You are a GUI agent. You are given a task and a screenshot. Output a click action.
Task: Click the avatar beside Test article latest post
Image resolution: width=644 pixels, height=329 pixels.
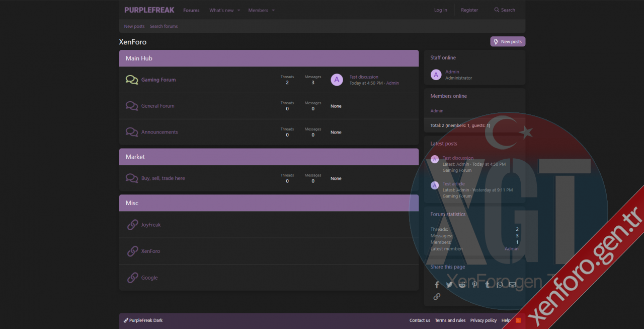(x=435, y=185)
